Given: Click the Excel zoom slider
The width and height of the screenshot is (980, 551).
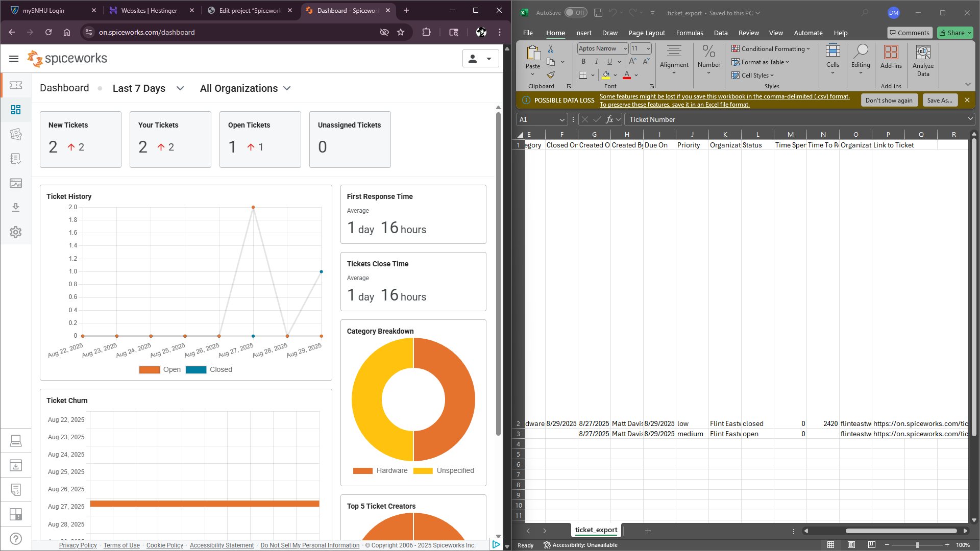Looking at the screenshot, I should tap(917, 545).
